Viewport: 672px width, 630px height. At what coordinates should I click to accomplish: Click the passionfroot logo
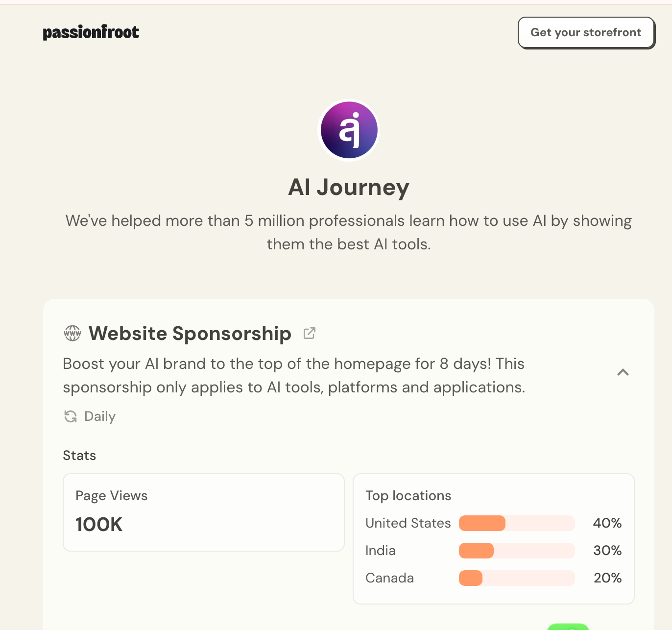pos(91,32)
